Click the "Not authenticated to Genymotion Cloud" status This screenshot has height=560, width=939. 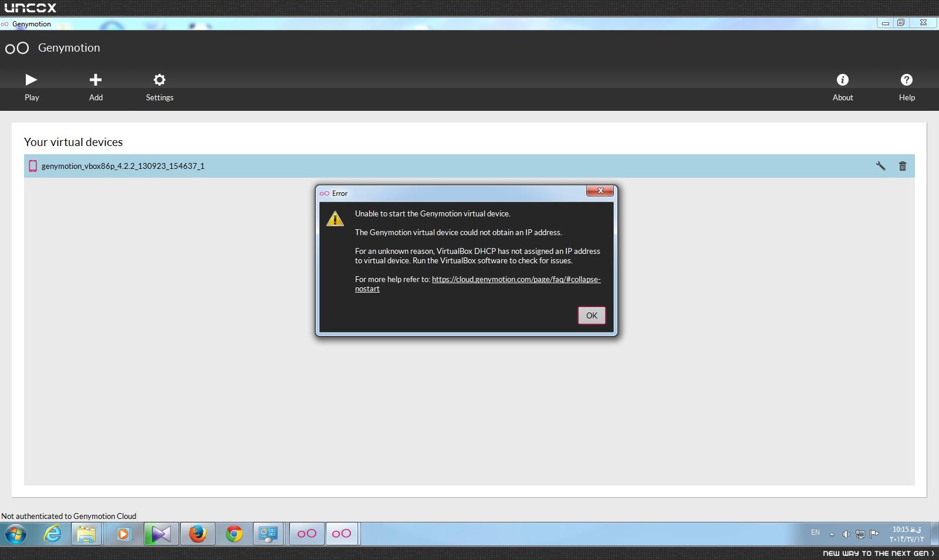pos(69,516)
